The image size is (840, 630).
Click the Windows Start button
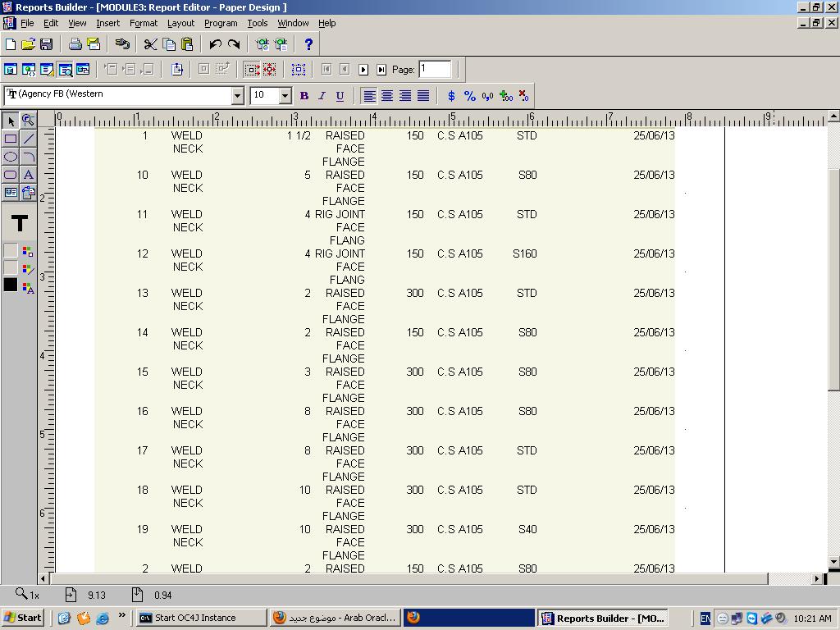23,618
